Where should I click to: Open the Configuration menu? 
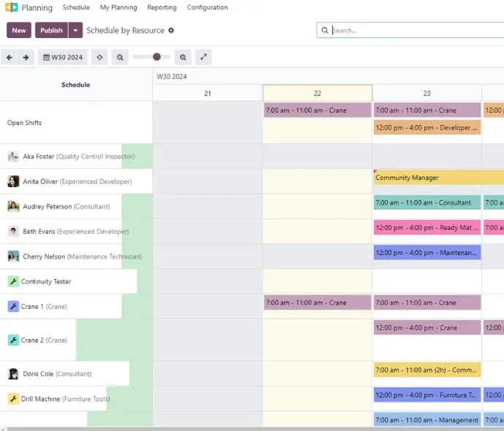pos(207,7)
